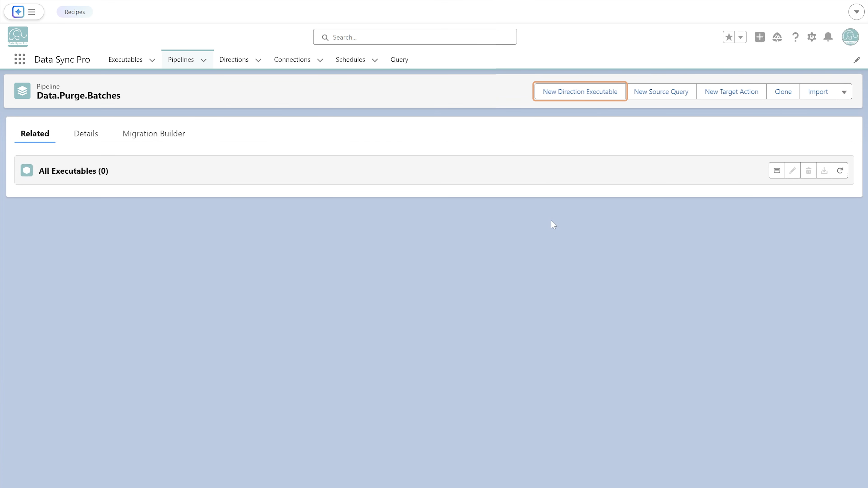Click the edit pencil icon in executables toolbar
This screenshot has width=868, height=488.
(792, 170)
